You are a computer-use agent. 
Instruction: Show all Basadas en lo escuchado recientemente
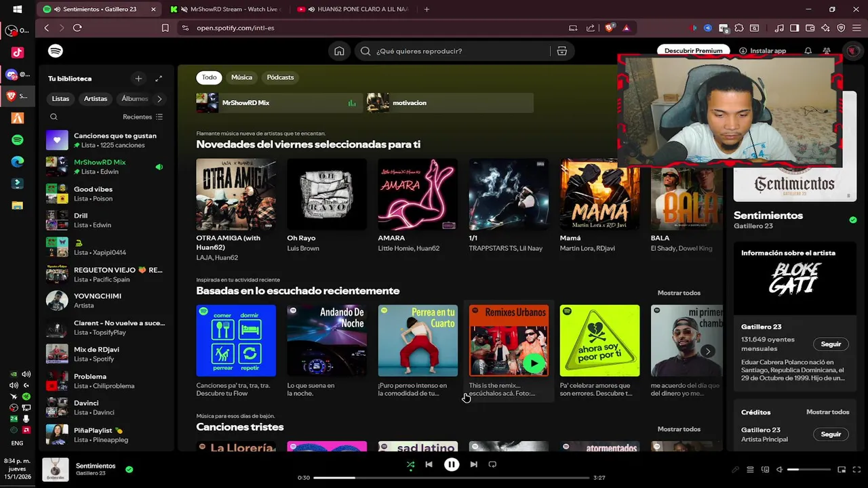click(x=679, y=293)
